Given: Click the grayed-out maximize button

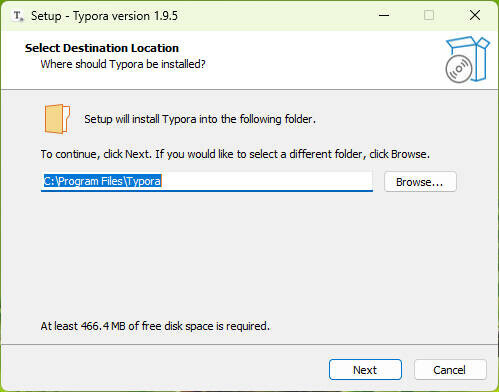Looking at the screenshot, I should coord(429,15).
